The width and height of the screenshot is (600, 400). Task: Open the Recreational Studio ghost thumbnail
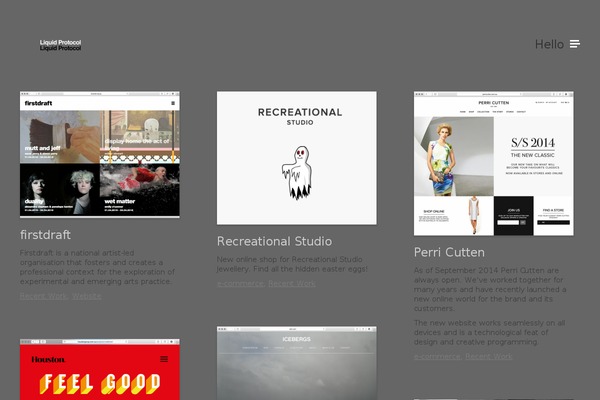[297, 158]
